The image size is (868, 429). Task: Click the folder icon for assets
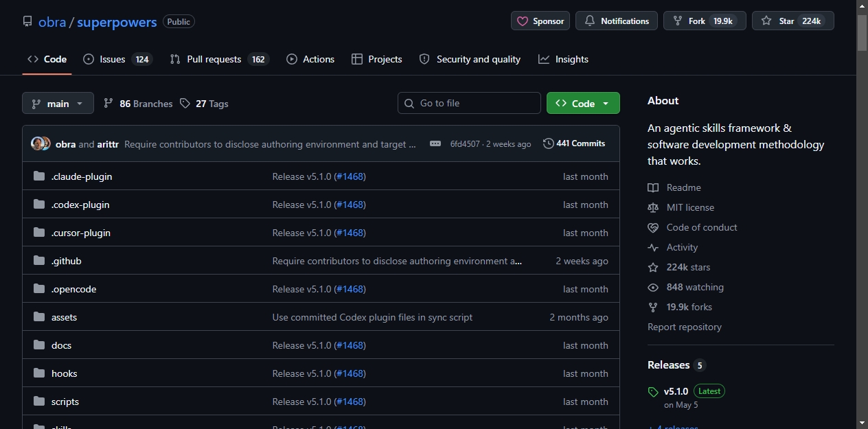(x=39, y=317)
